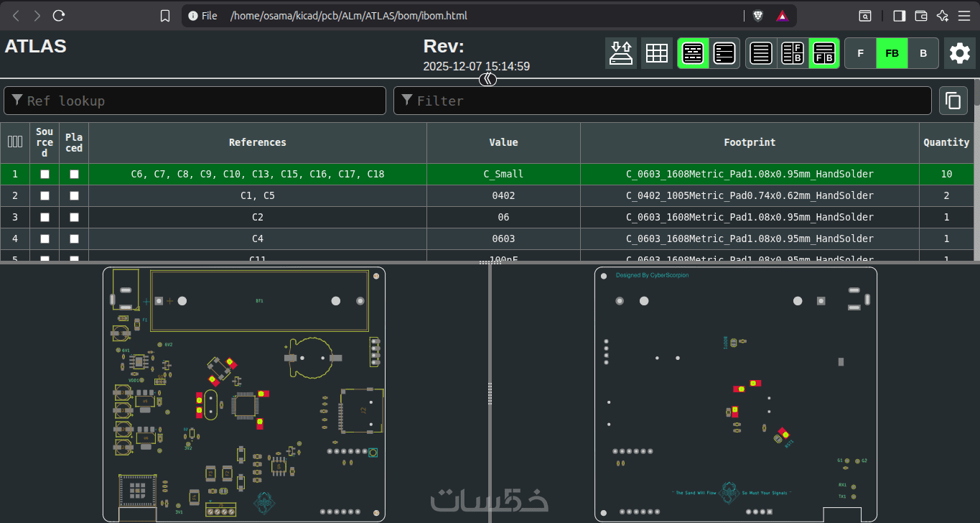Collapse the header with double-chevron handle
The width and height of the screenshot is (980, 523).
(x=488, y=79)
